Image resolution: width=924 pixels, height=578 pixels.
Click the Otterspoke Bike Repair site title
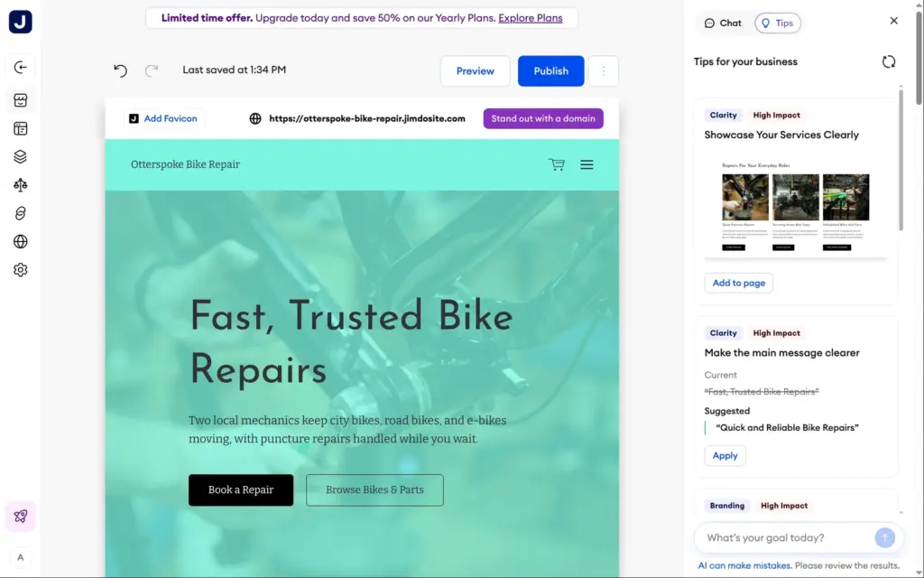[185, 164]
